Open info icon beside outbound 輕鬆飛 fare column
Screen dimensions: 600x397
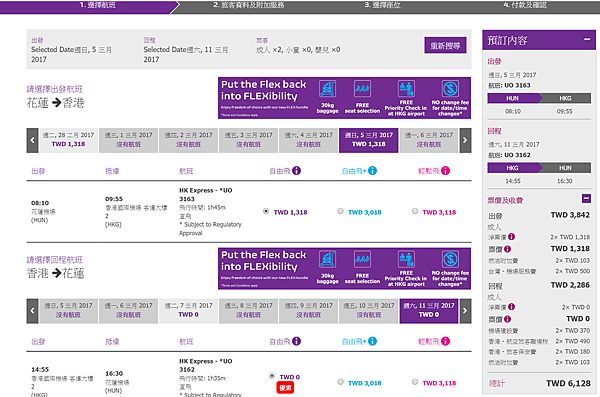tap(445, 171)
